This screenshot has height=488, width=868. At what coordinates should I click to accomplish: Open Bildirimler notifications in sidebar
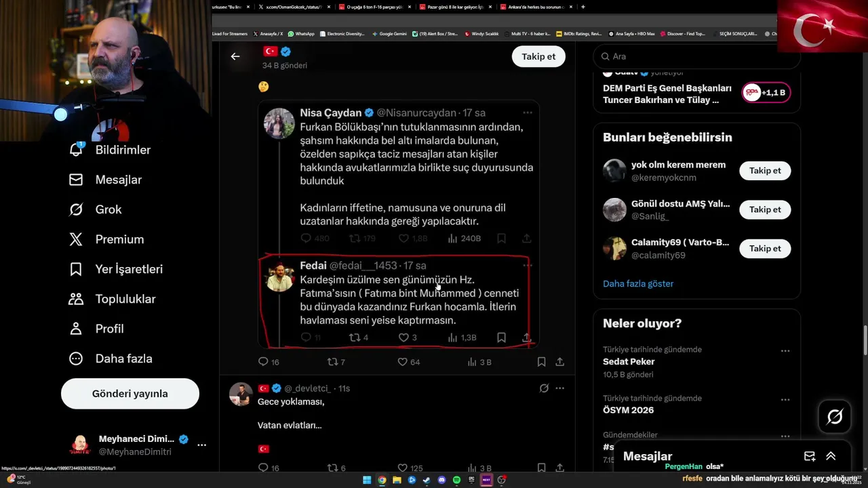pos(110,150)
